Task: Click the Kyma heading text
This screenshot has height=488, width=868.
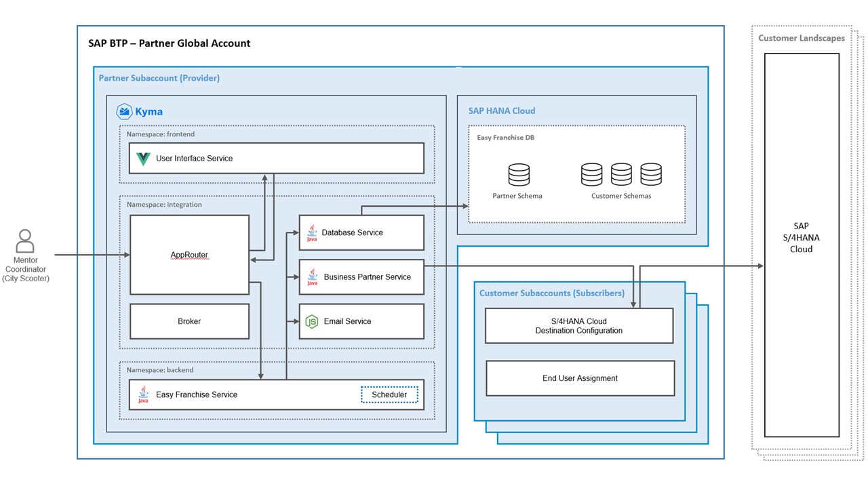Action: 149,112
